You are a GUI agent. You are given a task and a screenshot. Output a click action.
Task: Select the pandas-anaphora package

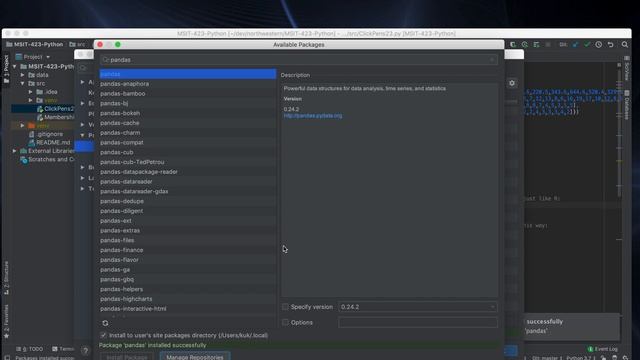pos(188,84)
